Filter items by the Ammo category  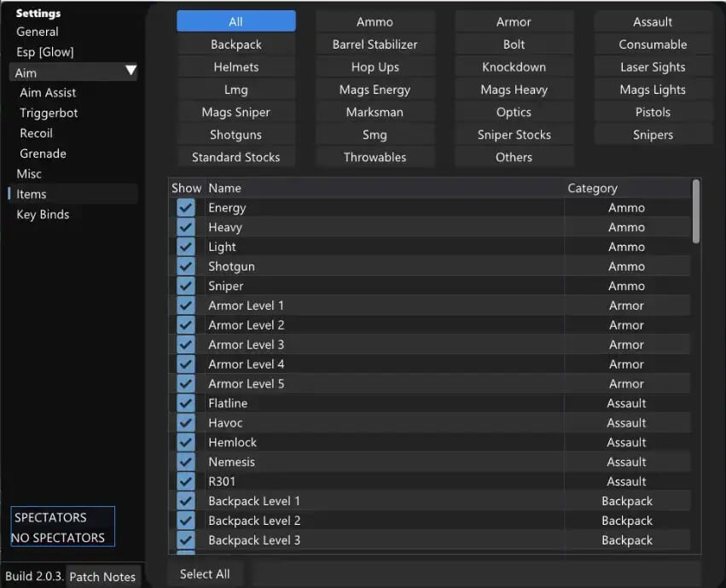375,22
